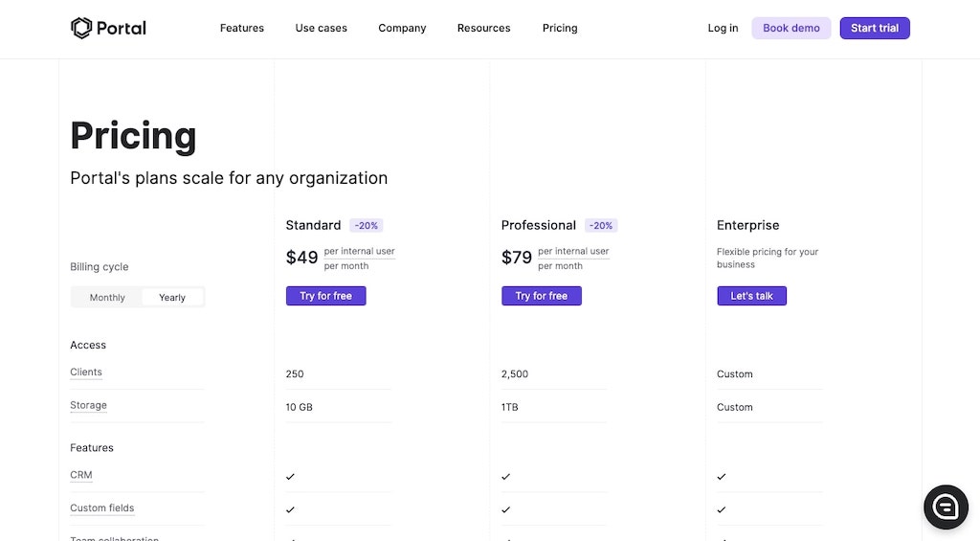Click the Portal logo icon
980x541 pixels.
[x=81, y=28]
